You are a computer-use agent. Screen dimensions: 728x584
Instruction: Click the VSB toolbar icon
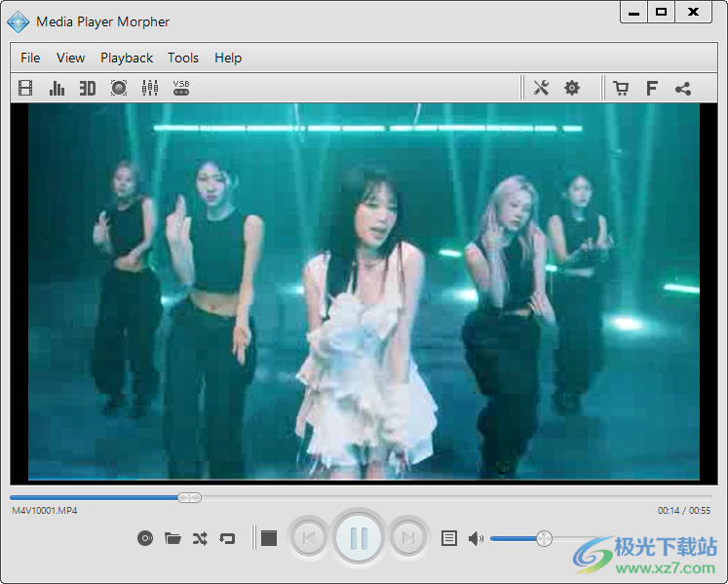(x=181, y=88)
